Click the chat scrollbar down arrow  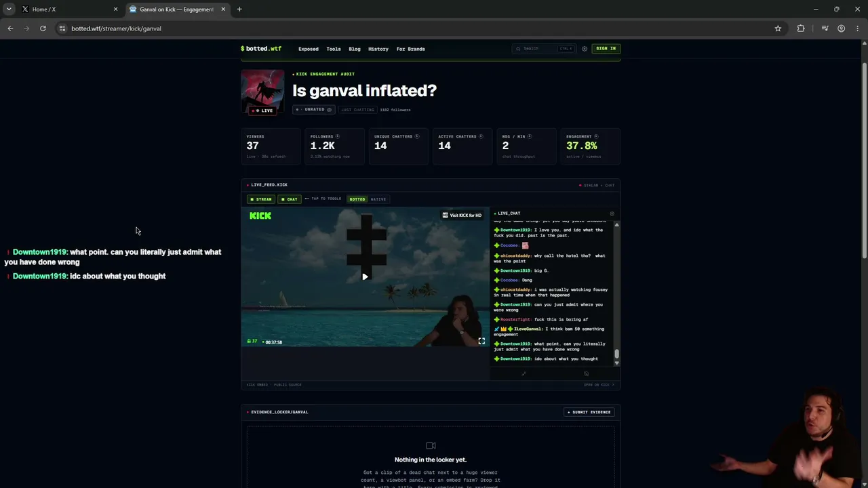click(616, 363)
